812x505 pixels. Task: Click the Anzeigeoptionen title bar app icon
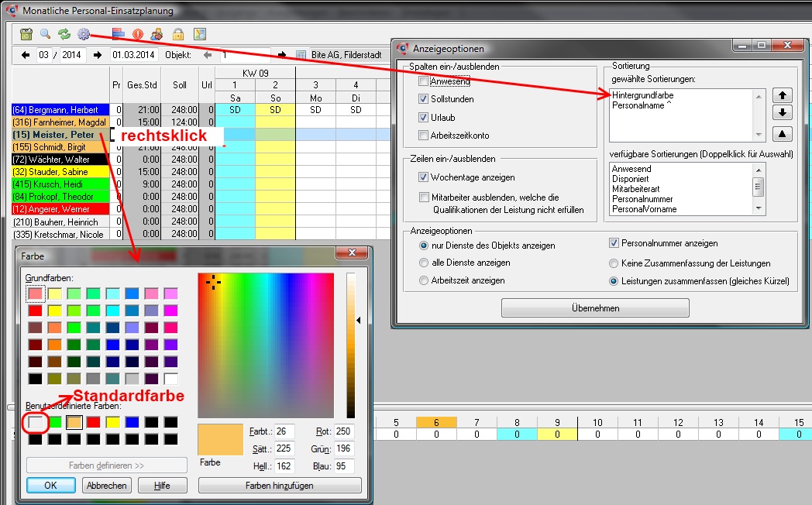tap(402, 49)
